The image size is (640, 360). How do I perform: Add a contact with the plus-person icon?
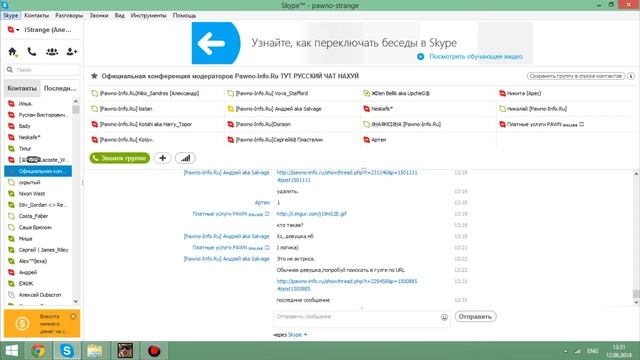pos(72,52)
